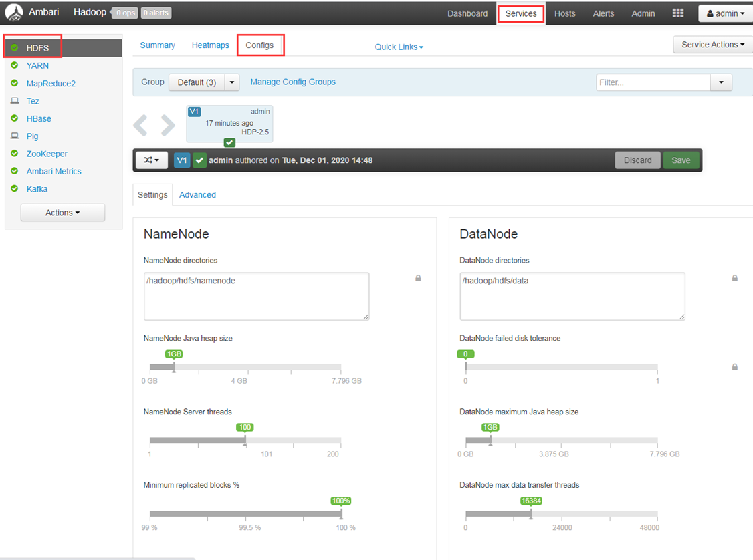Open the Filter options dropdown arrow
The width and height of the screenshot is (753, 560).
coord(721,82)
